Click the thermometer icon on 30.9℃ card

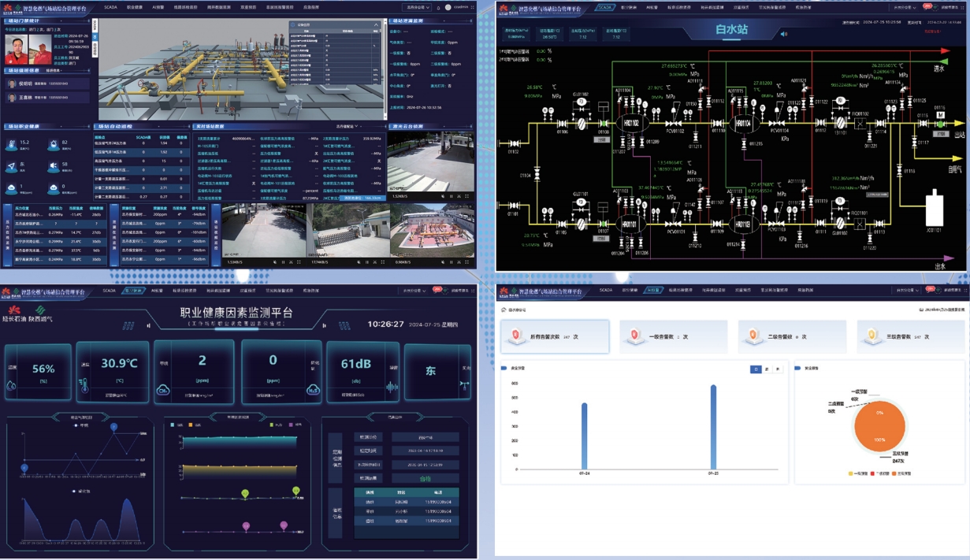(x=86, y=387)
